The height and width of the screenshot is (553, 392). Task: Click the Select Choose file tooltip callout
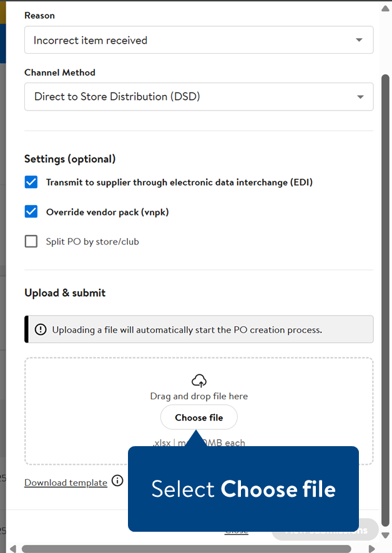(x=243, y=489)
